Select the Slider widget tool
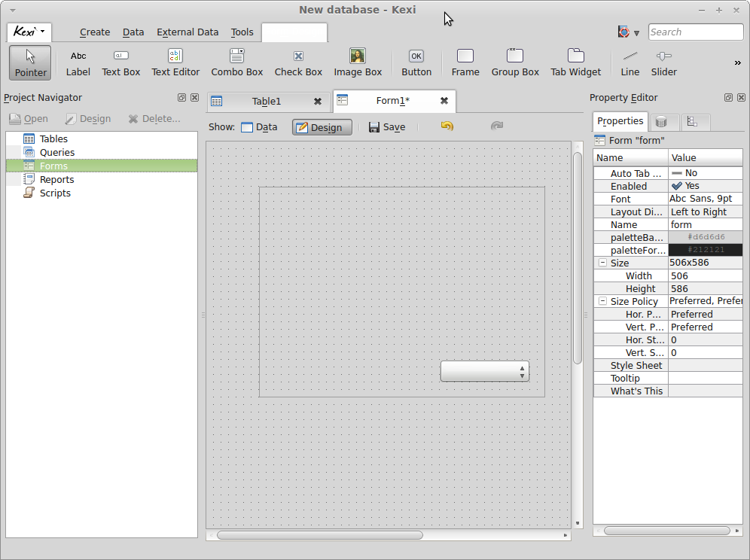 pos(663,63)
